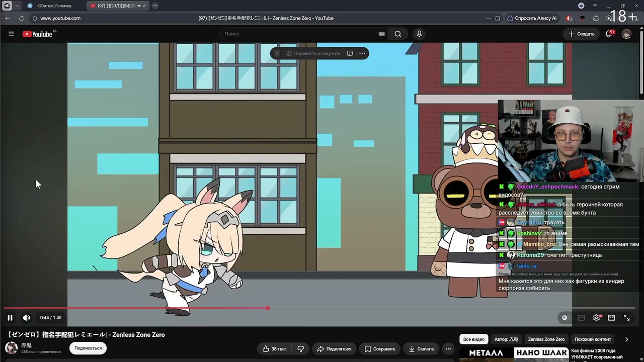Start voice search with the microphone
The width and height of the screenshot is (644, 362).
419,34
